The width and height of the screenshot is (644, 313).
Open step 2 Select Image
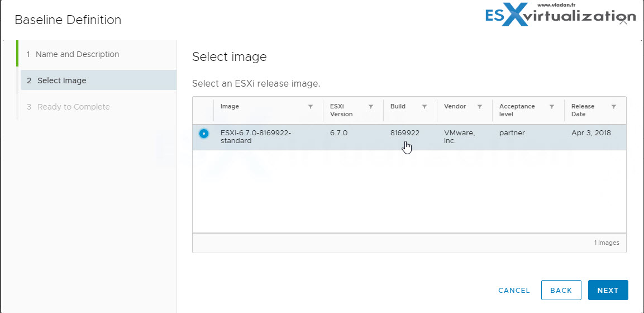[98, 80]
